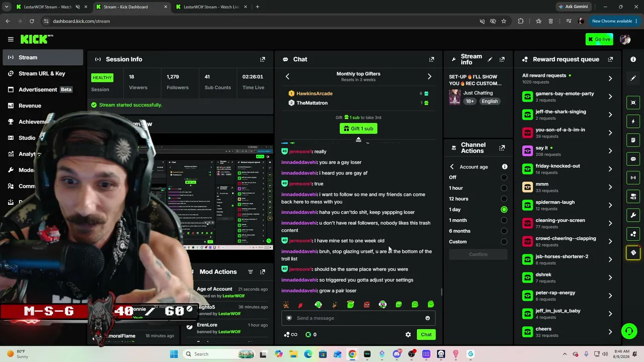
Task: Switch to the Kick Dashboard browser tab
Action: click(131, 7)
